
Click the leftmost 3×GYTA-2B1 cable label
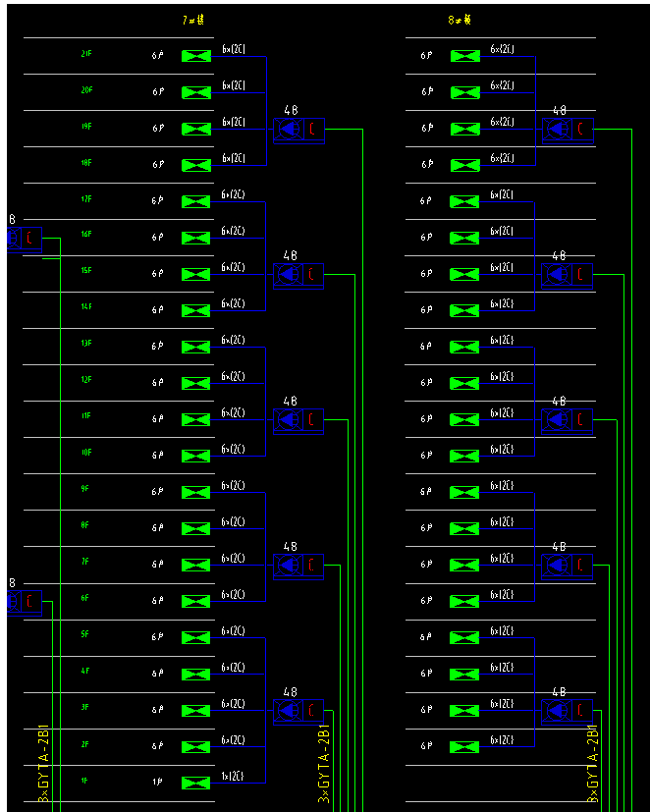(43, 766)
